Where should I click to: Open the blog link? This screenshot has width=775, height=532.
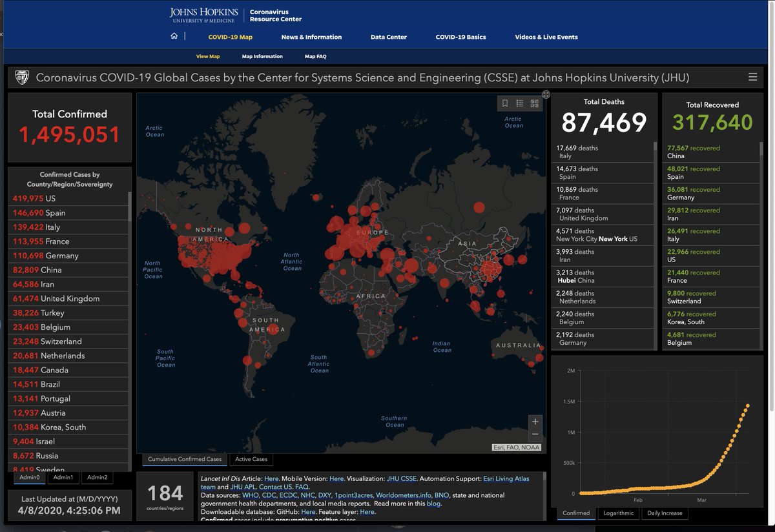click(433, 504)
